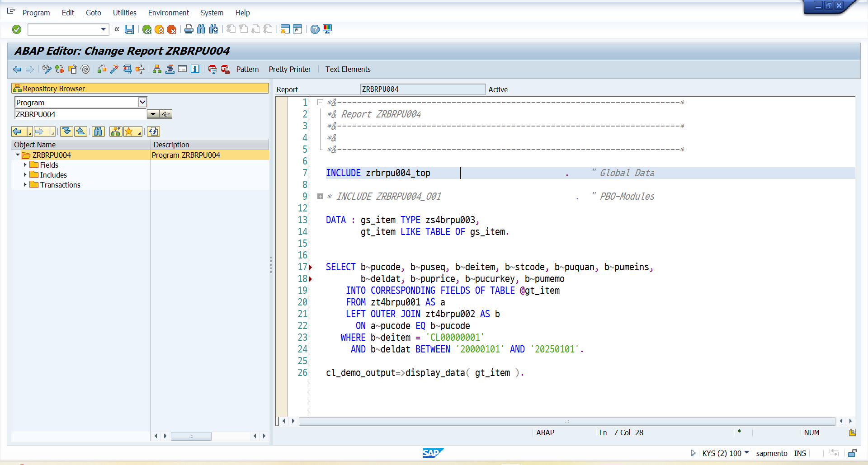The image size is (868, 465).
Task: Click the Display object glasses icon
Action: point(166,114)
